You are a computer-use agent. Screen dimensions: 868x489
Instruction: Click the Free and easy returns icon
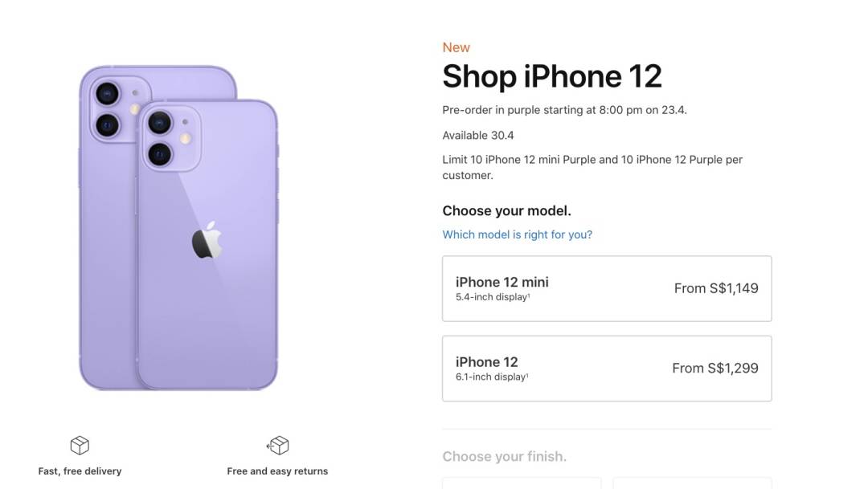[x=277, y=445]
